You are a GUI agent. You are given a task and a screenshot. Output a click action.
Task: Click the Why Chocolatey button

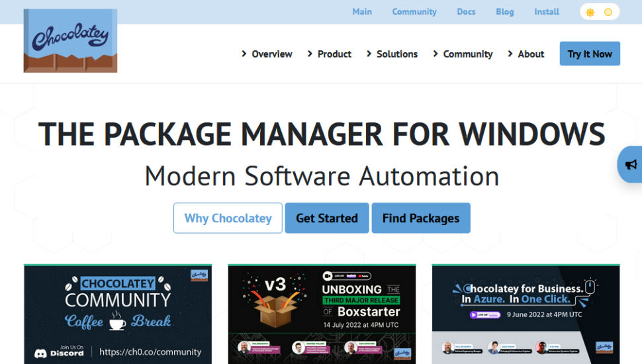click(228, 218)
